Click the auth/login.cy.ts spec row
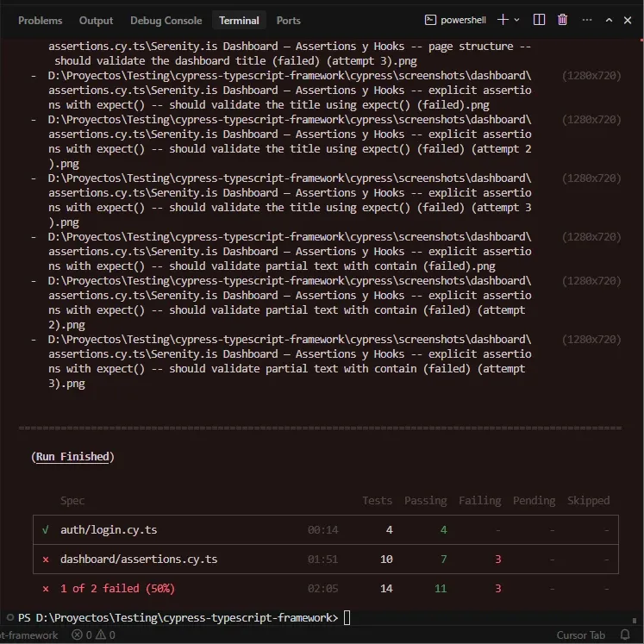The width and height of the screenshot is (644, 644). 325,529
